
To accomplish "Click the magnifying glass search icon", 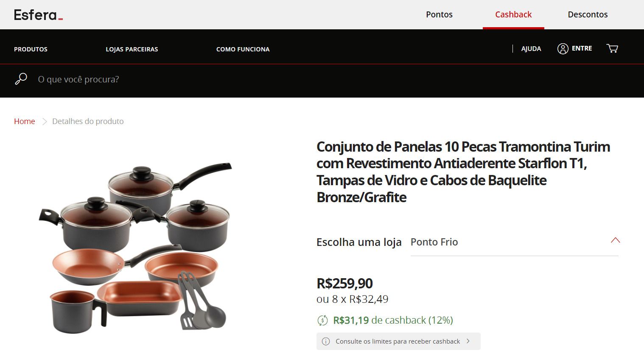I will [21, 79].
